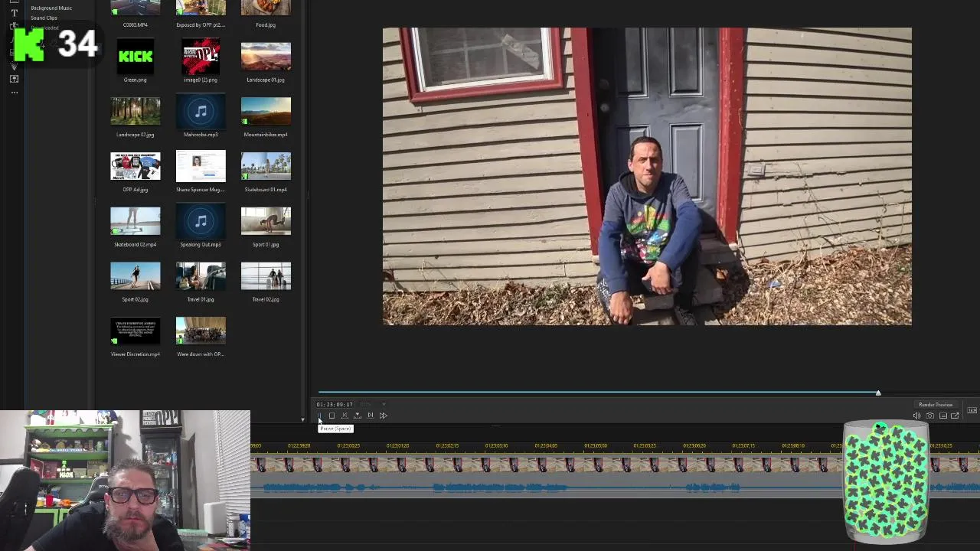
Task: Select the Background Music category
Action: pos(51,8)
